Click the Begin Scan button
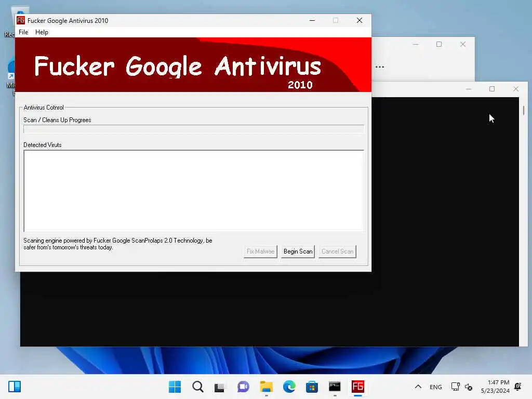 click(298, 251)
